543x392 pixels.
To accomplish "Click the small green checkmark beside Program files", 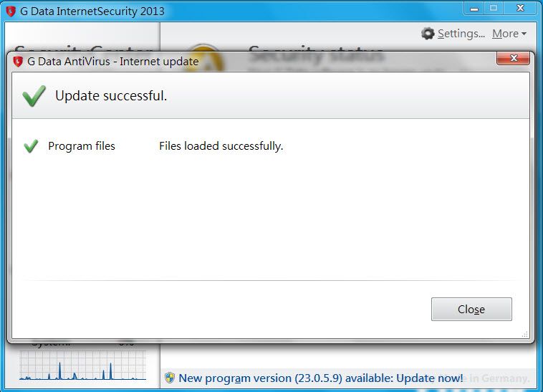I will [31, 145].
